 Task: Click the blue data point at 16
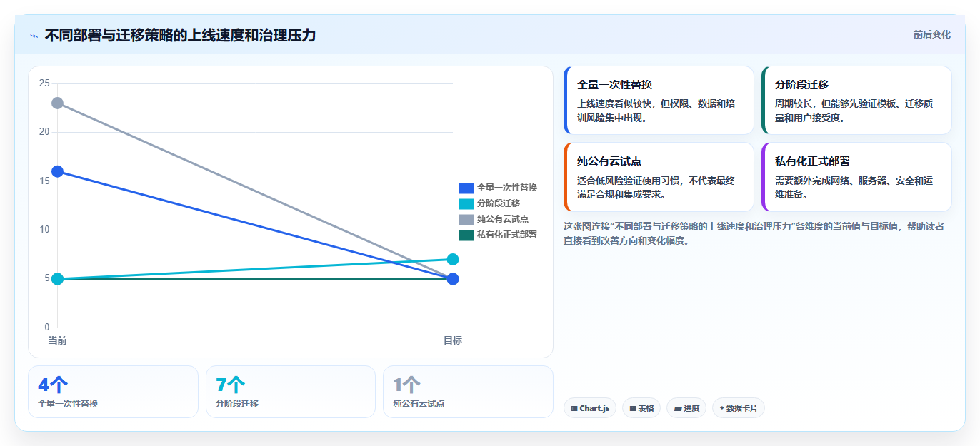[57, 171]
